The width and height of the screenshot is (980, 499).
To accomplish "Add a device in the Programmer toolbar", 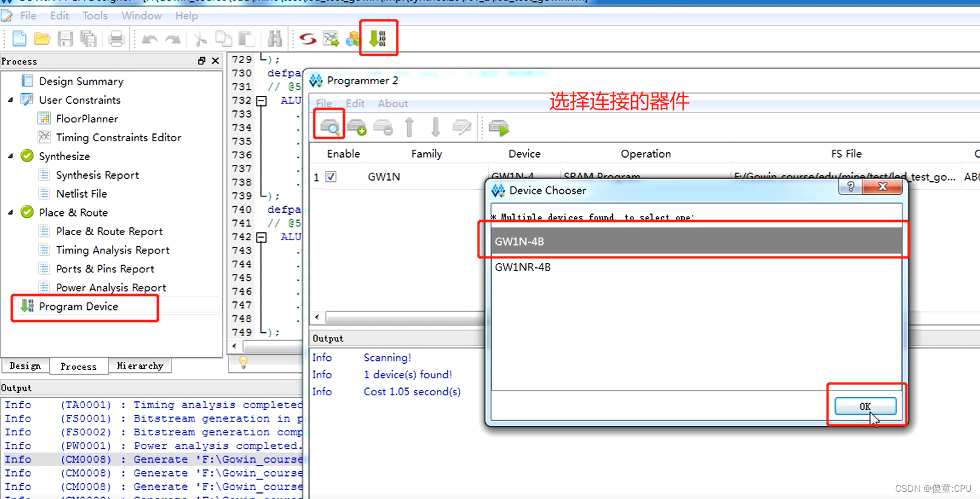I will (x=356, y=127).
